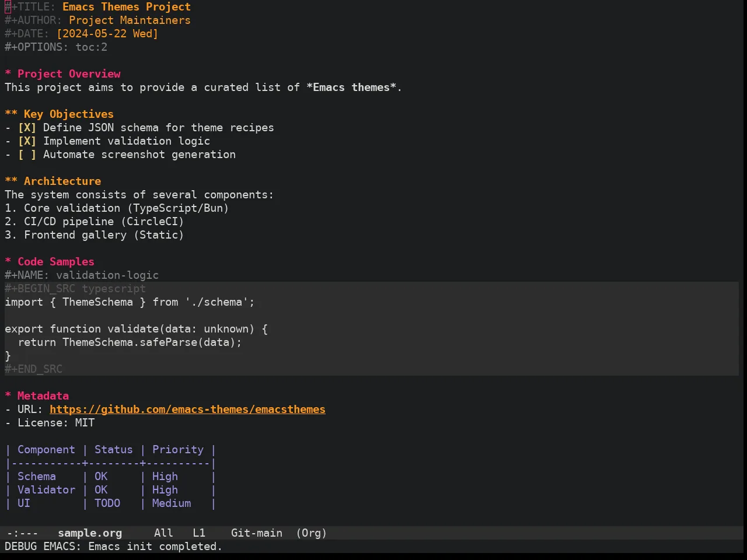This screenshot has height=560, width=747.
Task: Click the date stamp [2024-05-22 Wed]
Action: (107, 34)
